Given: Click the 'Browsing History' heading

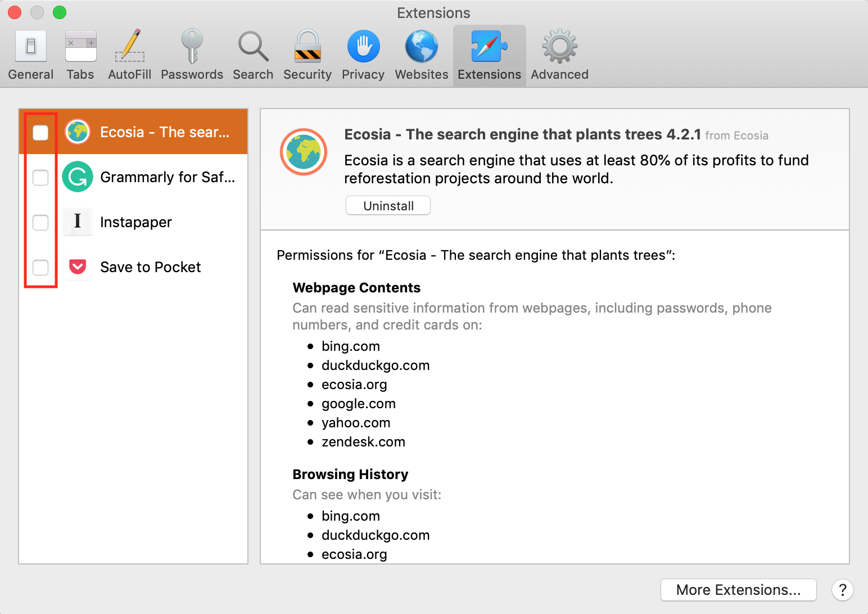Looking at the screenshot, I should tap(350, 475).
